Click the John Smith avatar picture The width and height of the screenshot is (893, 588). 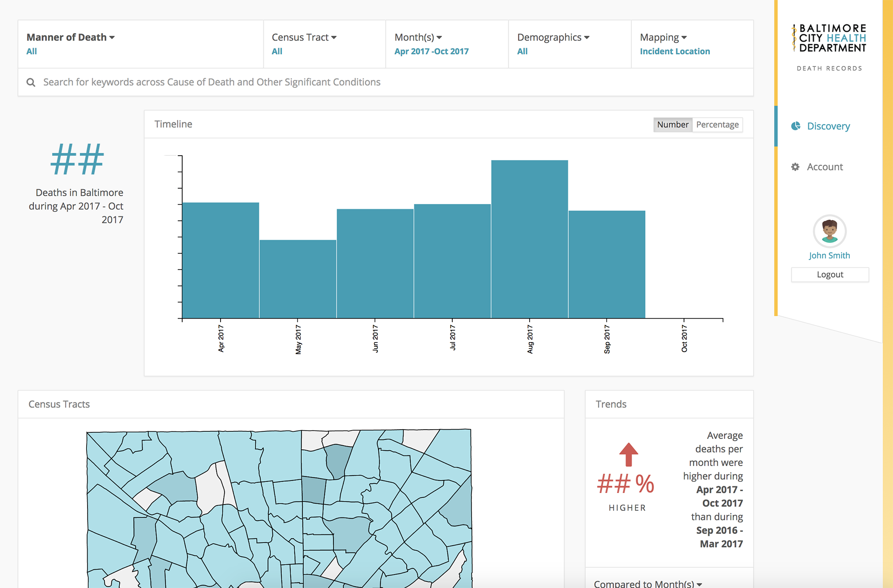tap(829, 231)
